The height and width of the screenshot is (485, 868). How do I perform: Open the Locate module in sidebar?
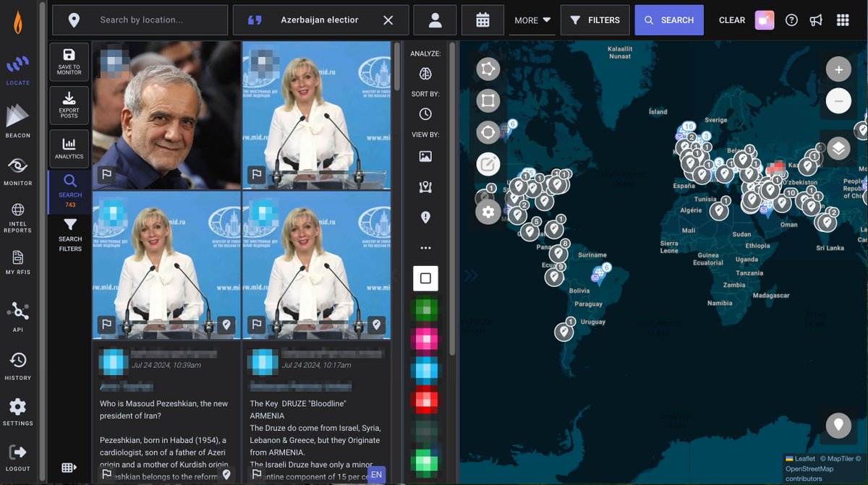tap(18, 71)
